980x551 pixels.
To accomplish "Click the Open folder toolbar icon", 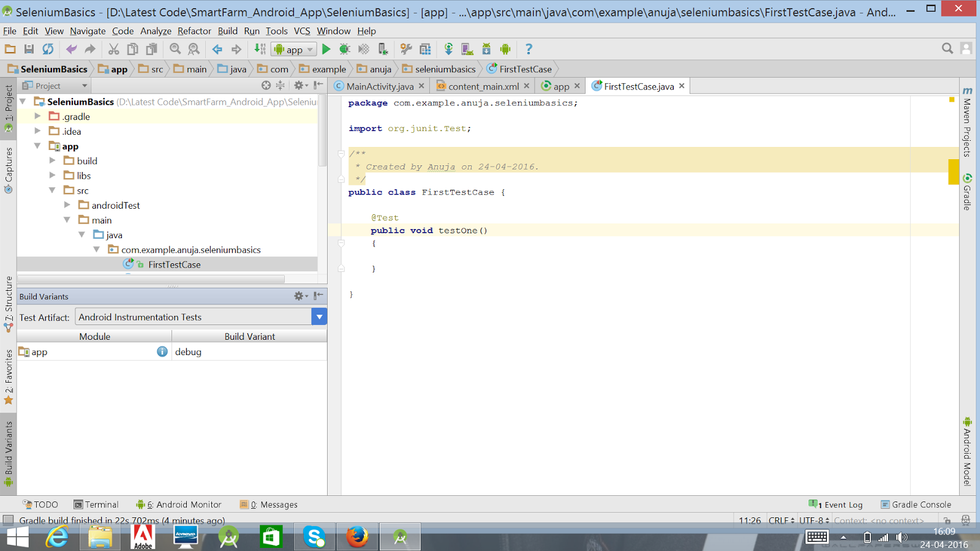I will [x=10, y=49].
